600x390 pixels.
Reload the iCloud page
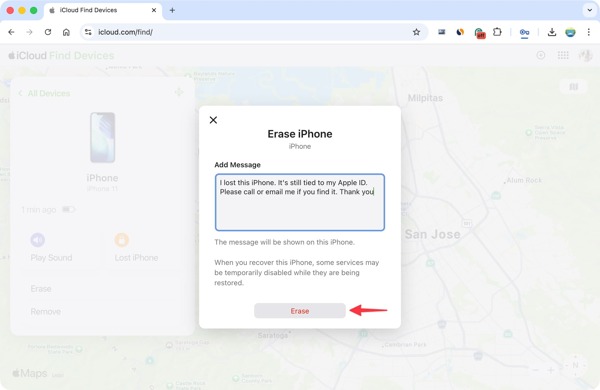click(48, 32)
